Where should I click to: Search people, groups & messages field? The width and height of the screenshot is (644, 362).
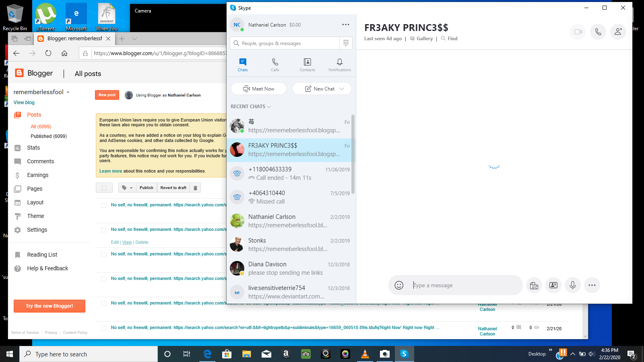tap(285, 43)
